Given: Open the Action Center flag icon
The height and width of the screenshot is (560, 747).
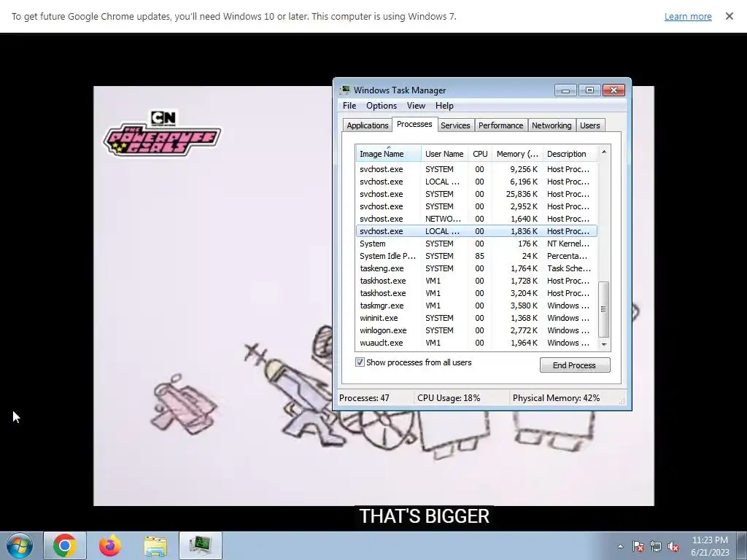Looking at the screenshot, I should pos(638,546).
